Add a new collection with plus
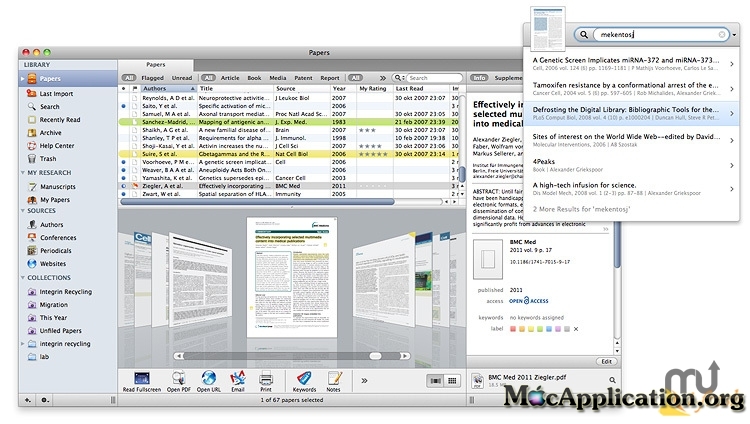Image resolution: width=750 pixels, height=424 pixels. click(x=28, y=400)
